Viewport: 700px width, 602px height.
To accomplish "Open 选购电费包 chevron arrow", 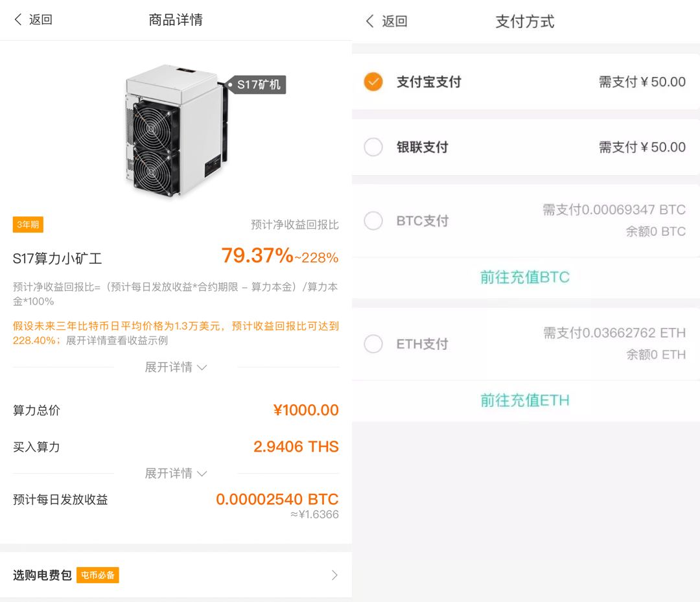I will pos(334,575).
